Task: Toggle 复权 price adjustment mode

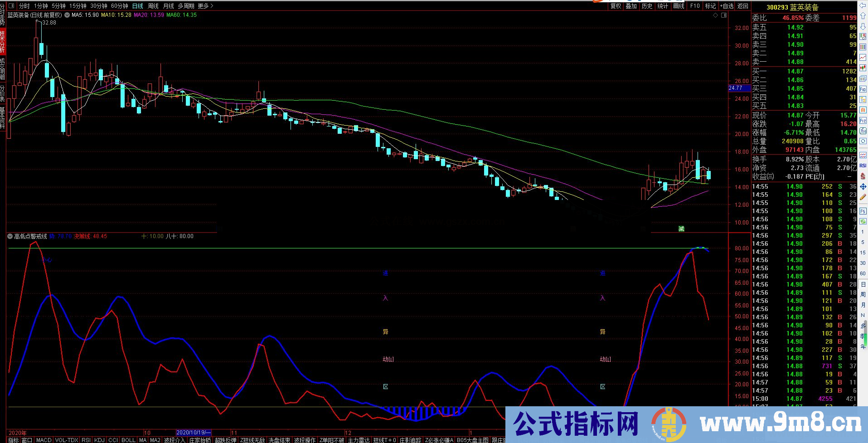Action: (x=616, y=6)
